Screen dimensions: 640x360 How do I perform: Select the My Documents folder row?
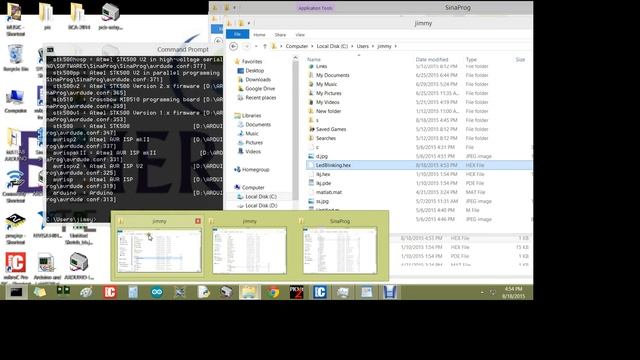(x=419, y=75)
